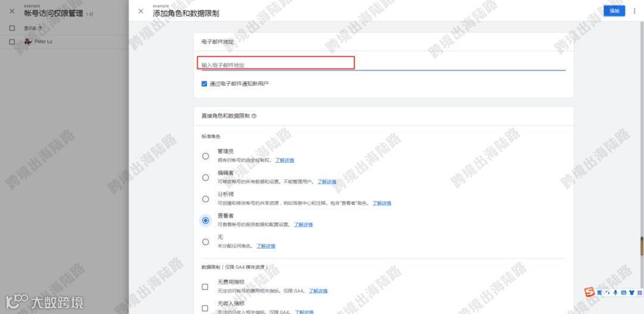
Task: Click the page vertical scrollbar thumb
Action: tap(642, 246)
